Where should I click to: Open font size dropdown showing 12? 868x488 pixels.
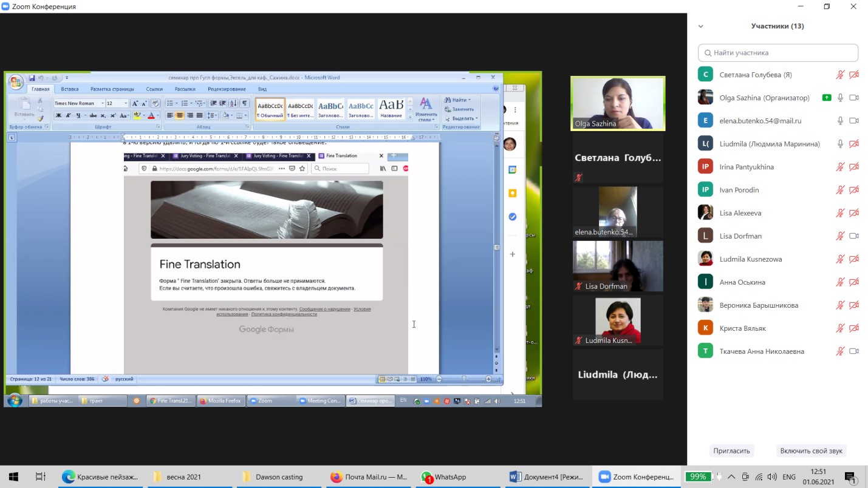(126, 103)
